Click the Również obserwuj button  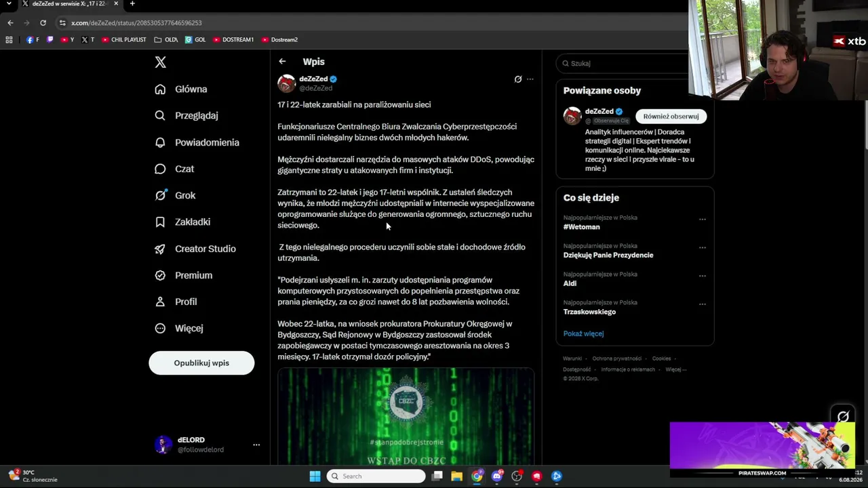pos(671,117)
